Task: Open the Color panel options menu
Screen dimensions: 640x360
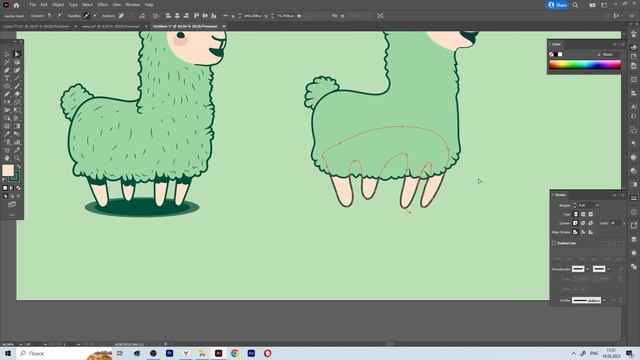Action: (623, 44)
